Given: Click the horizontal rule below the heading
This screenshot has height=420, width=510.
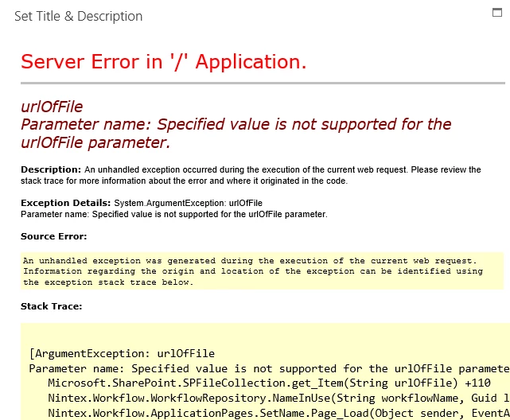Looking at the screenshot, I should click(x=263, y=84).
